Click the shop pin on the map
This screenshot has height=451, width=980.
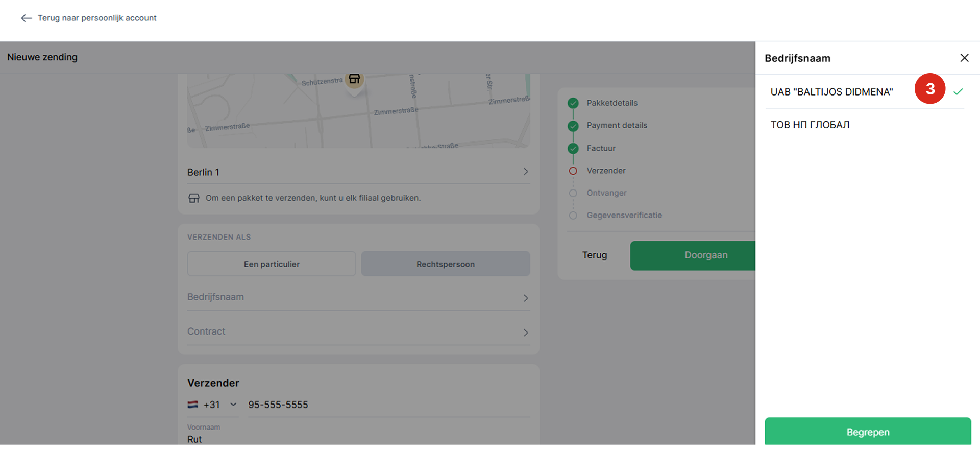point(354,80)
